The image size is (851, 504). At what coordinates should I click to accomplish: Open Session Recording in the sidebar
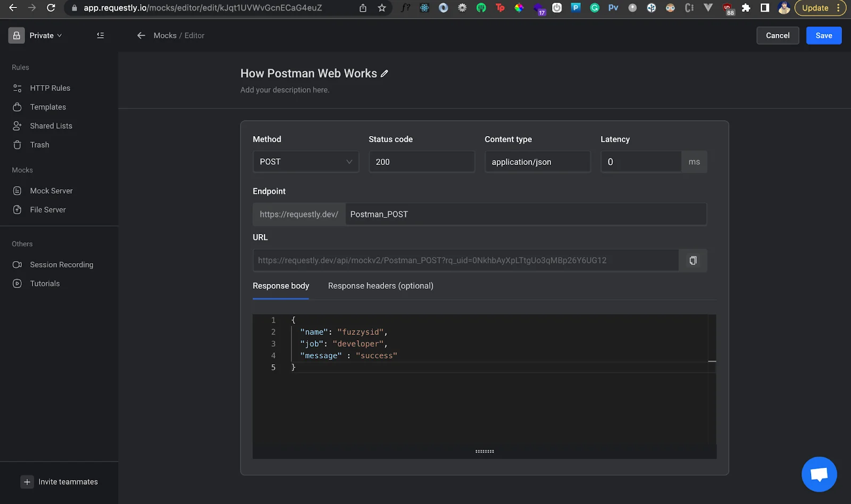(x=62, y=265)
